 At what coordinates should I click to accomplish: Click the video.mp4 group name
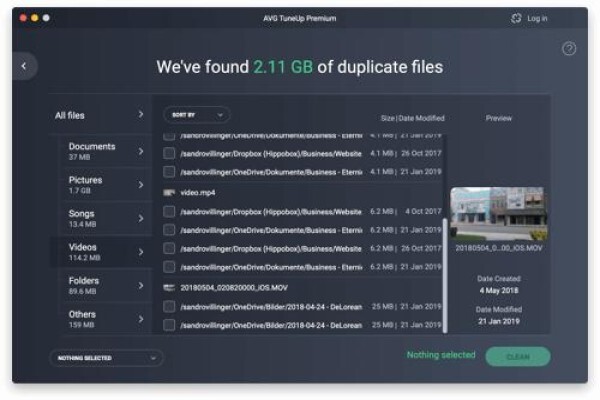click(197, 193)
